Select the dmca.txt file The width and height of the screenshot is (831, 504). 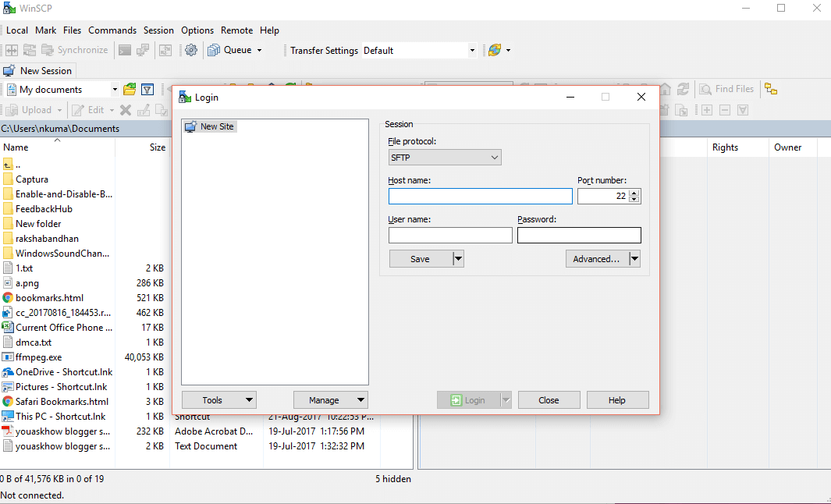tap(34, 343)
